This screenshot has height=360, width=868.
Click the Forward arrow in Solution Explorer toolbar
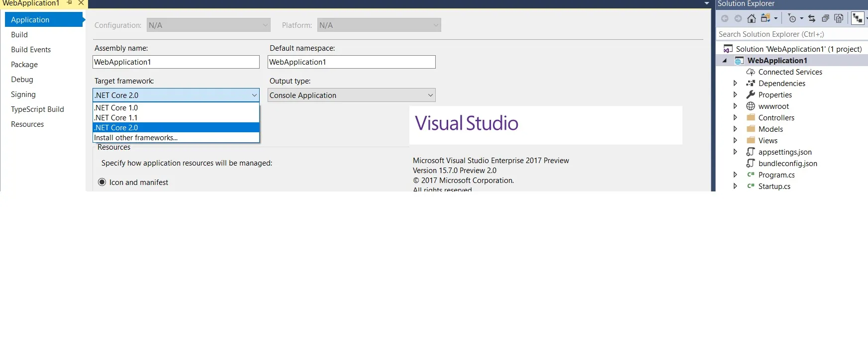738,18
